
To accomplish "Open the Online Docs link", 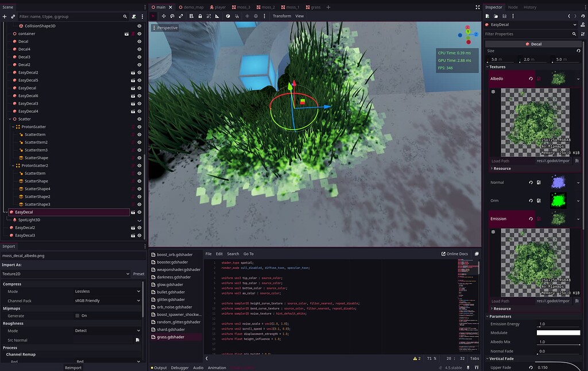I will [455, 254].
